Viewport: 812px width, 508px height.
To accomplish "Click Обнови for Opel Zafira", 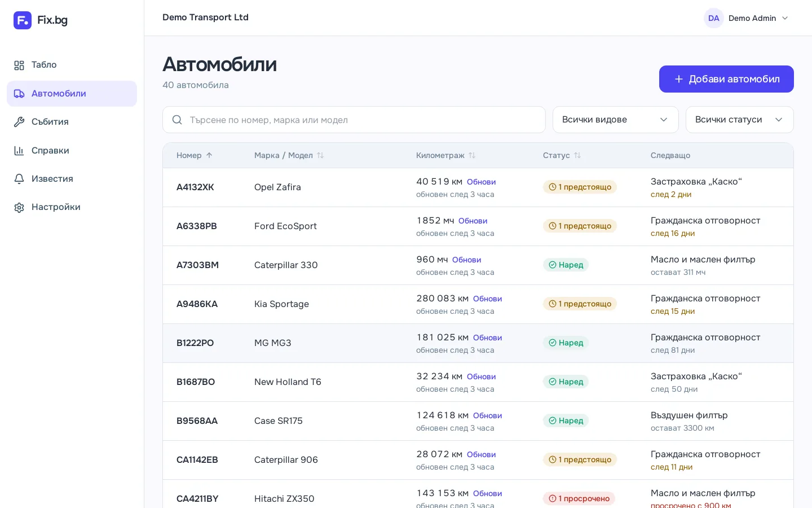I will pos(482,182).
